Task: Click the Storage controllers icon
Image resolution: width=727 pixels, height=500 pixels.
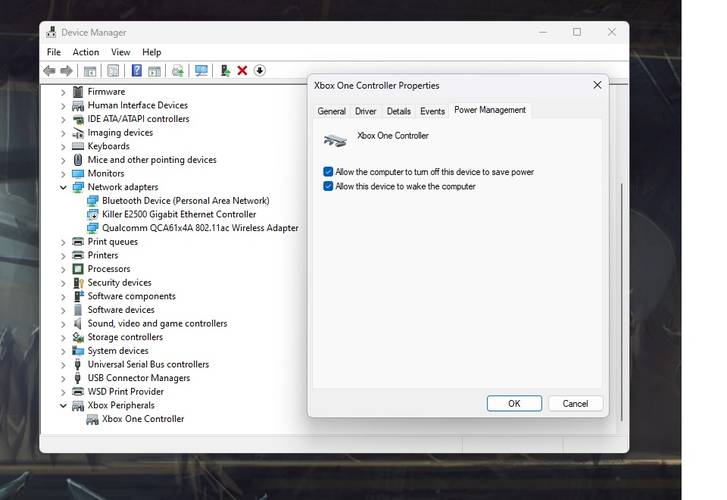Action: (78, 337)
